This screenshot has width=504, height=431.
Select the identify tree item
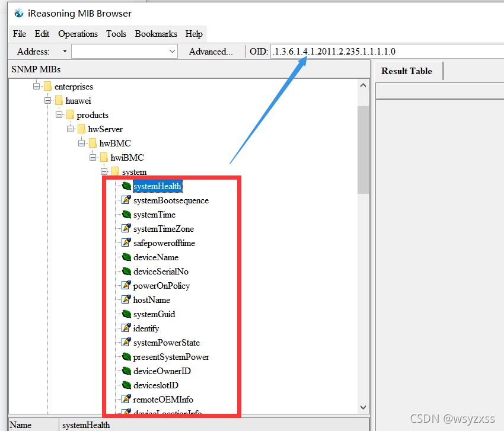coord(146,328)
